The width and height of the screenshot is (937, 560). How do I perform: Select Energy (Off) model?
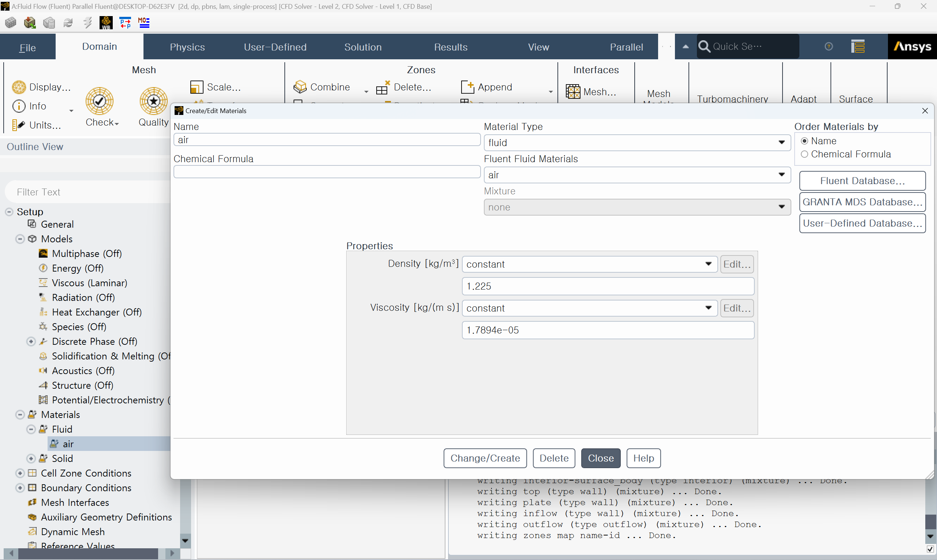[78, 268]
